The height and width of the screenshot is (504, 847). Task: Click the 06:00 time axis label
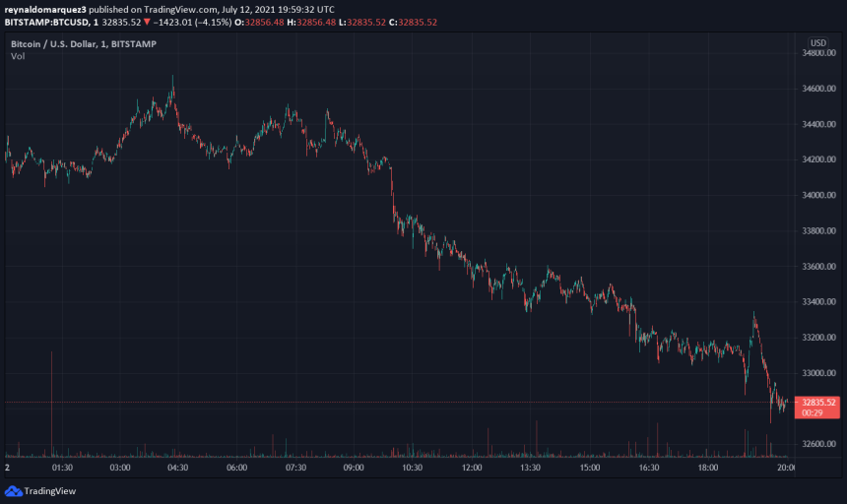click(236, 468)
